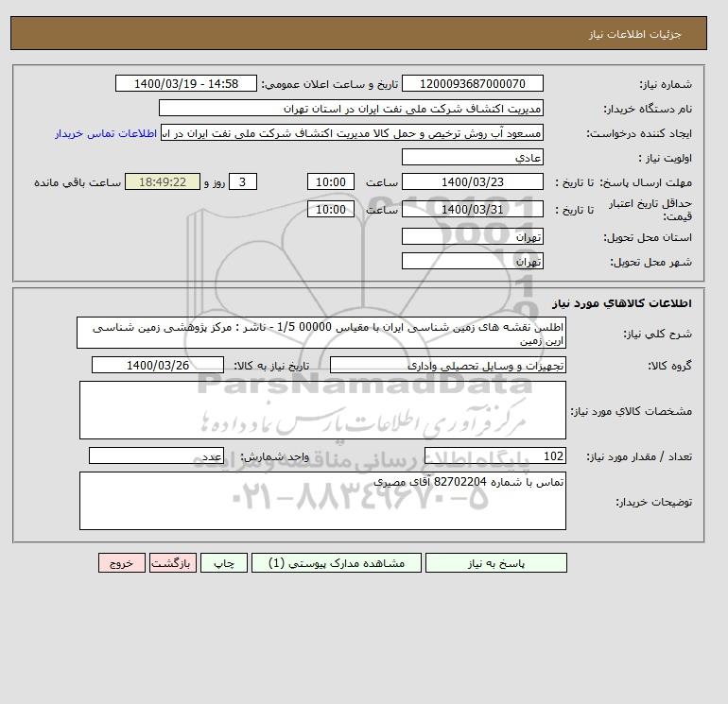The image size is (728, 704).
Task: Select the need number field 1200093687000070
Action: point(472,83)
